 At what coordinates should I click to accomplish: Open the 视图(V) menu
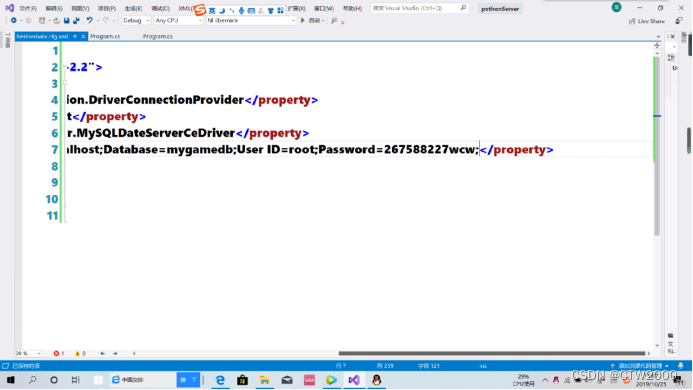[80, 8]
